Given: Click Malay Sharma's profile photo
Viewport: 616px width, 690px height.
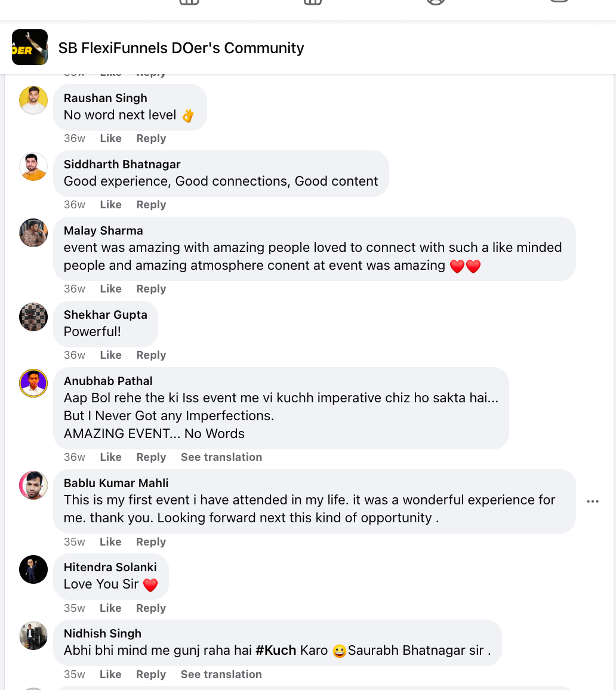Looking at the screenshot, I should [x=33, y=233].
